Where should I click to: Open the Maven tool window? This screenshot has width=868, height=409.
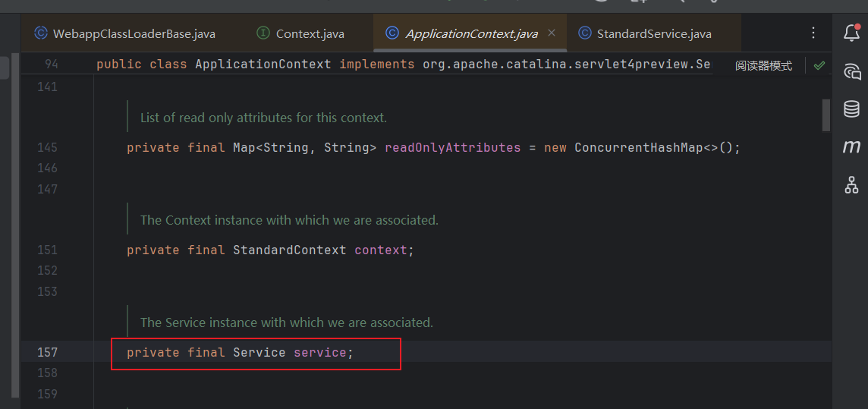click(851, 146)
